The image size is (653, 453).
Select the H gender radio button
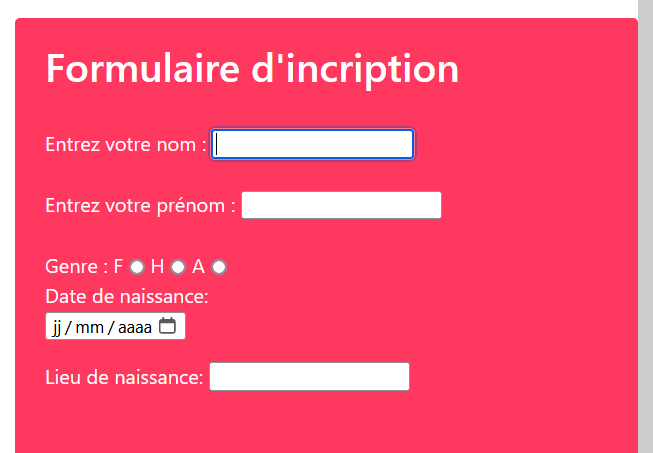coord(178,267)
